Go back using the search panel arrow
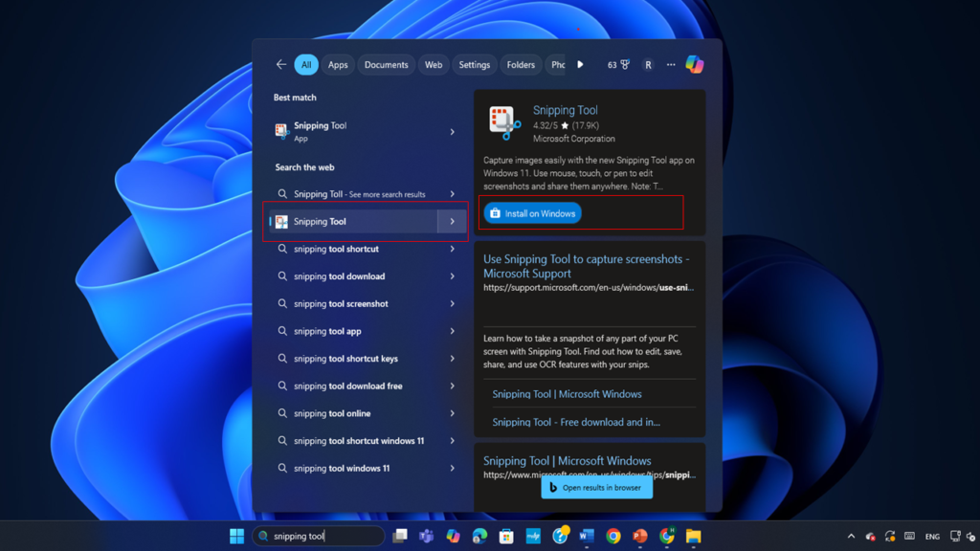 click(281, 64)
